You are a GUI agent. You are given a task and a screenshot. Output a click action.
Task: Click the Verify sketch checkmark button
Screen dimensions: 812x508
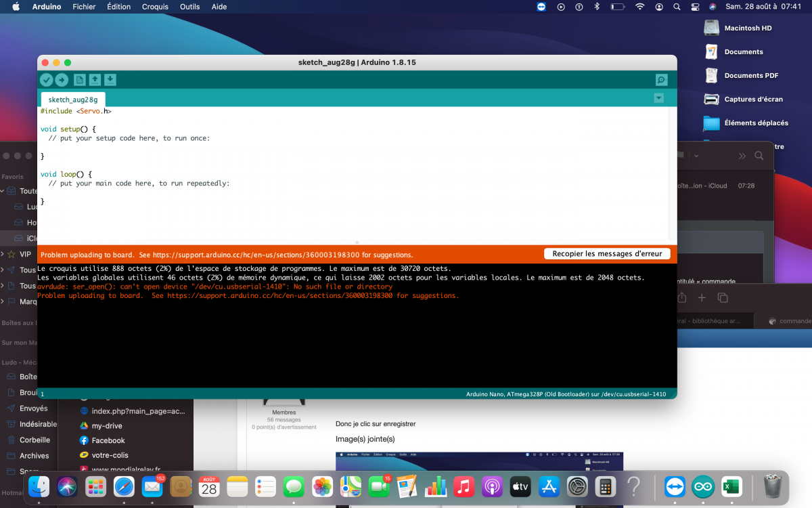(x=46, y=80)
